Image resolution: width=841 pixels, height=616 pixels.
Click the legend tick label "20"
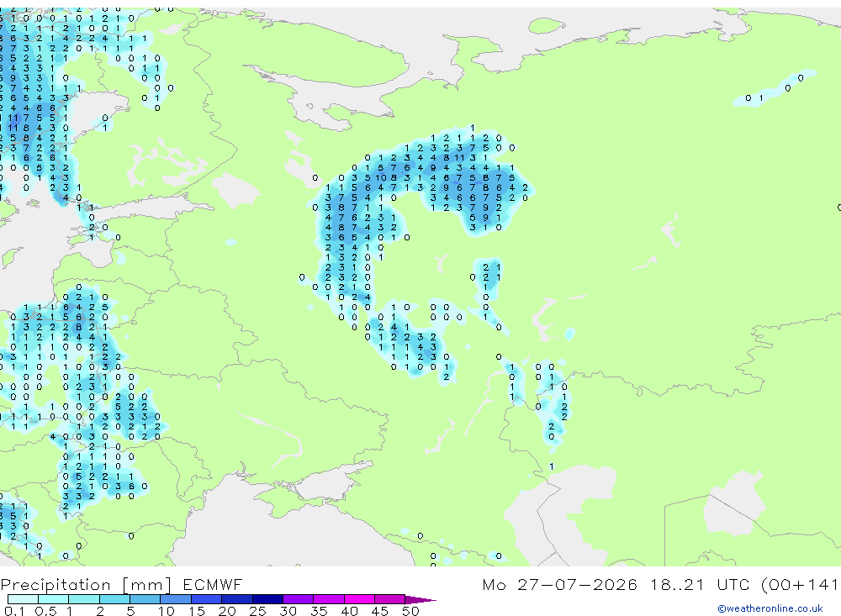point(227,611)
